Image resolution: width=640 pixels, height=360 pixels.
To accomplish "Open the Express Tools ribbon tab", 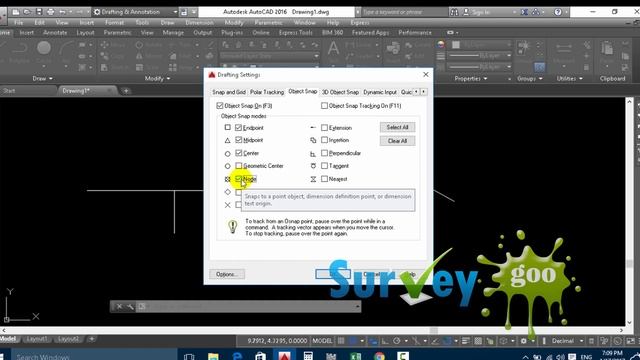I will 296,32.
